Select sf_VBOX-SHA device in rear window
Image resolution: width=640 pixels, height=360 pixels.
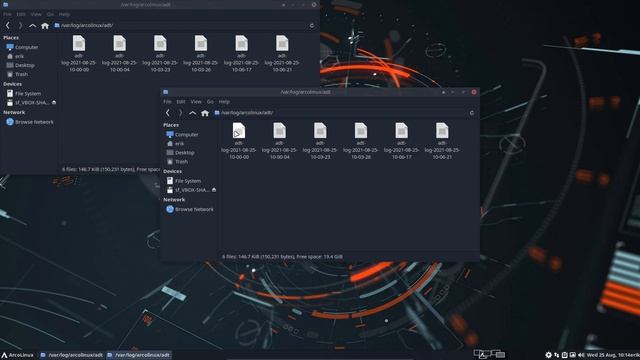point(28,103)
